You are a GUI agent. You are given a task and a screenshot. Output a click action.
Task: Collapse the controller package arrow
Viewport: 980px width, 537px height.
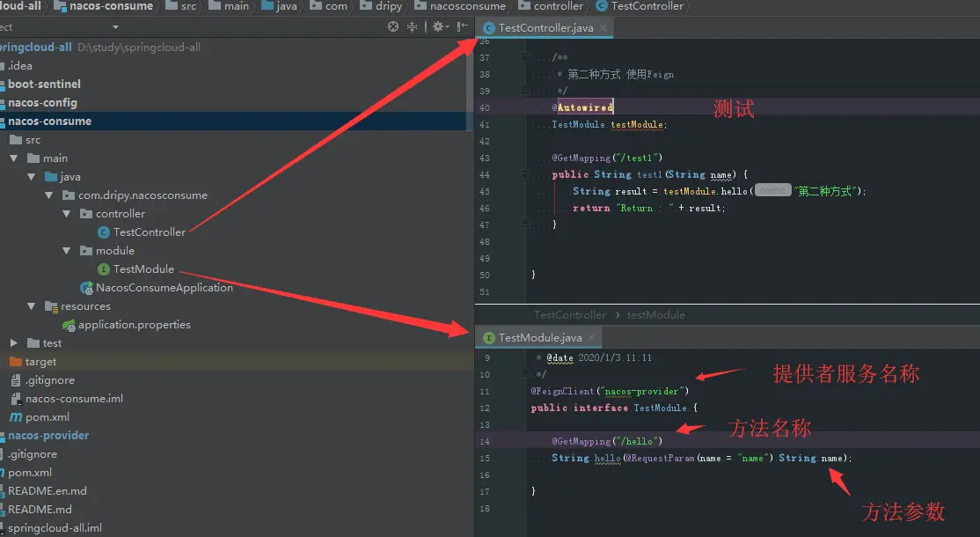[66, 214]
